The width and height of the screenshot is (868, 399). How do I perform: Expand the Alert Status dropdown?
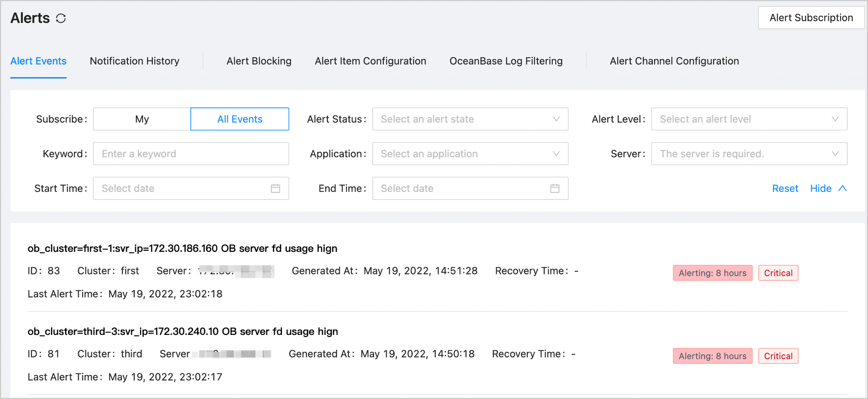click(x=470, y=119)
